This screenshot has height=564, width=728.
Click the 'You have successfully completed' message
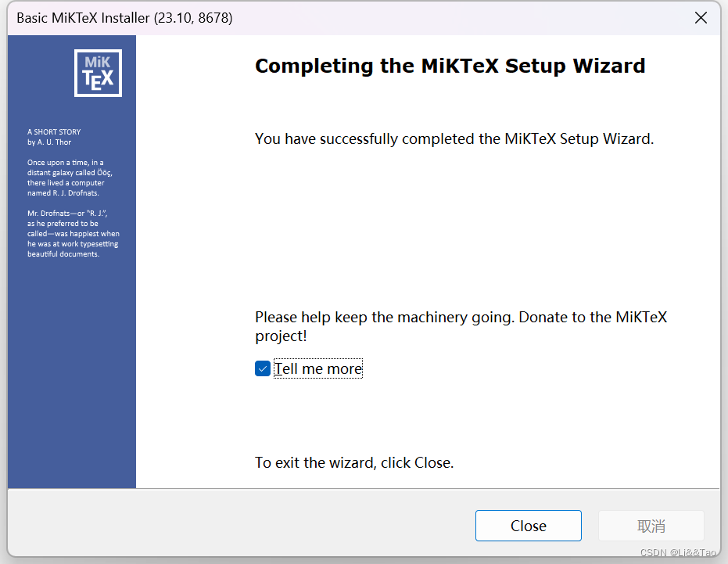point(454,139)
